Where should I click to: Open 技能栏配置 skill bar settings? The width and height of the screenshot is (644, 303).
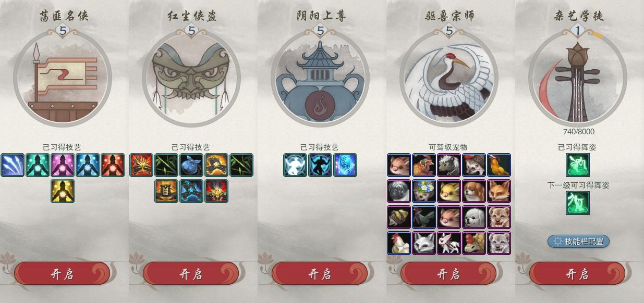pos(578,241)
